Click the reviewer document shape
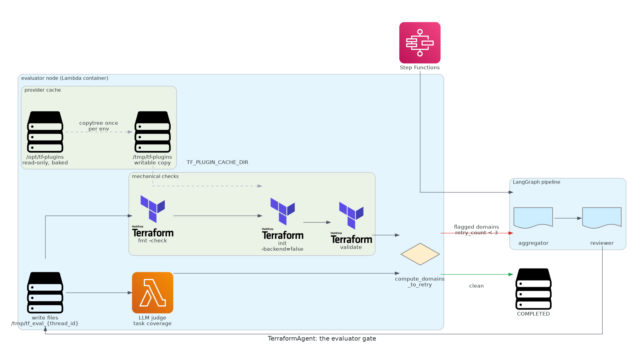The height and width of the screenshot is (359, 644). pos(602,218)
